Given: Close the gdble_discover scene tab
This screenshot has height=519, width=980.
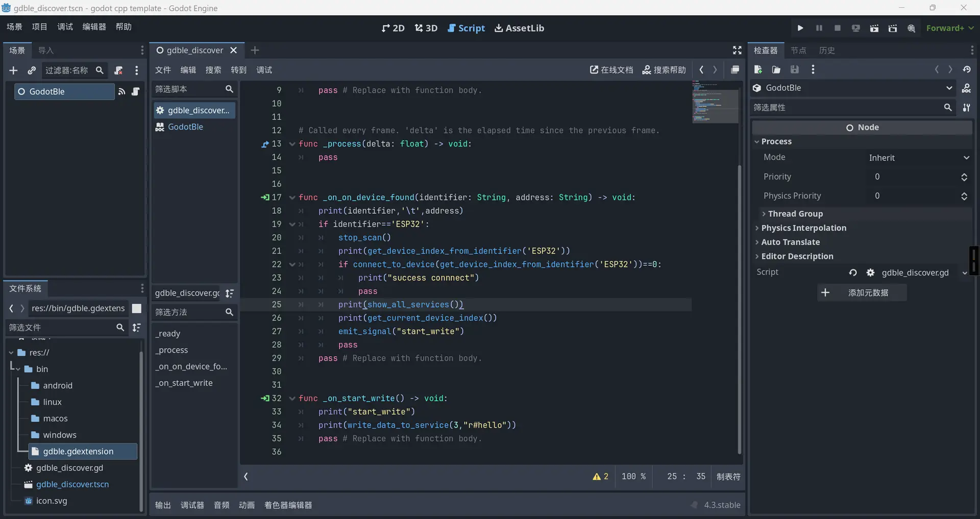Looking at the screenshot, I should (x=234, y=50).
